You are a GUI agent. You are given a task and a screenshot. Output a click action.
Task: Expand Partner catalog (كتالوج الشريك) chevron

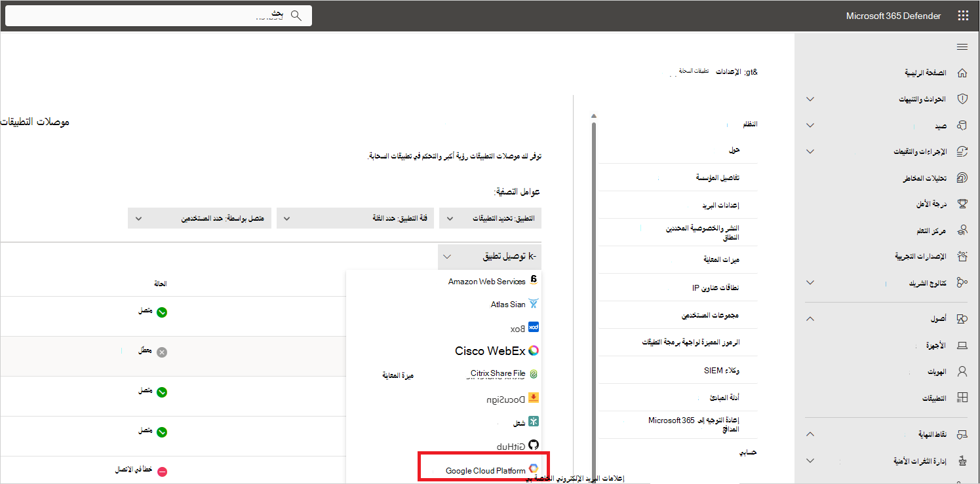810,283
